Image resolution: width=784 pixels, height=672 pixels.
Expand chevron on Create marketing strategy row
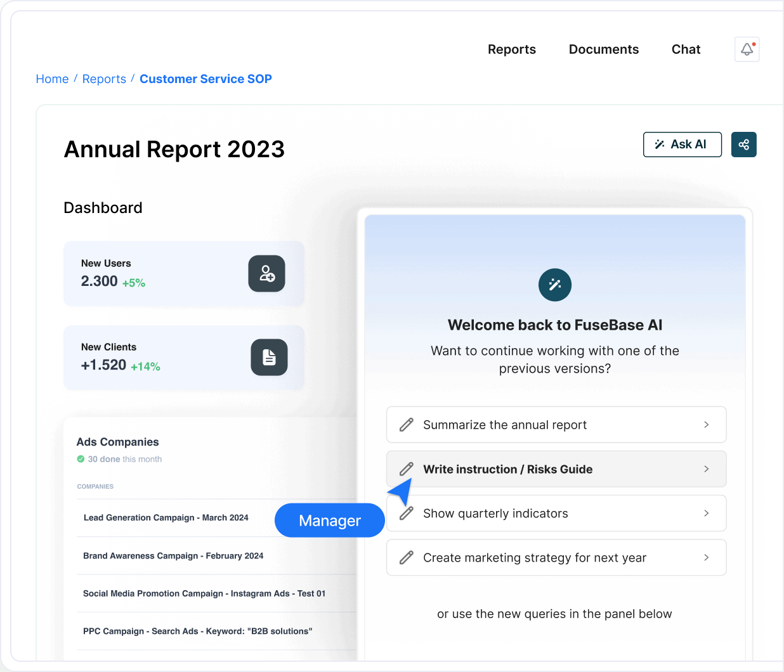[707, 558]
